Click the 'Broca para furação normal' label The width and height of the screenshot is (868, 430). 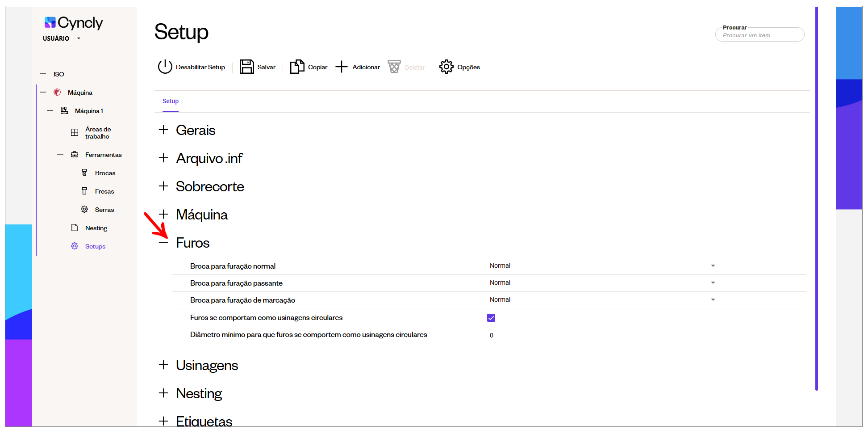233,266
